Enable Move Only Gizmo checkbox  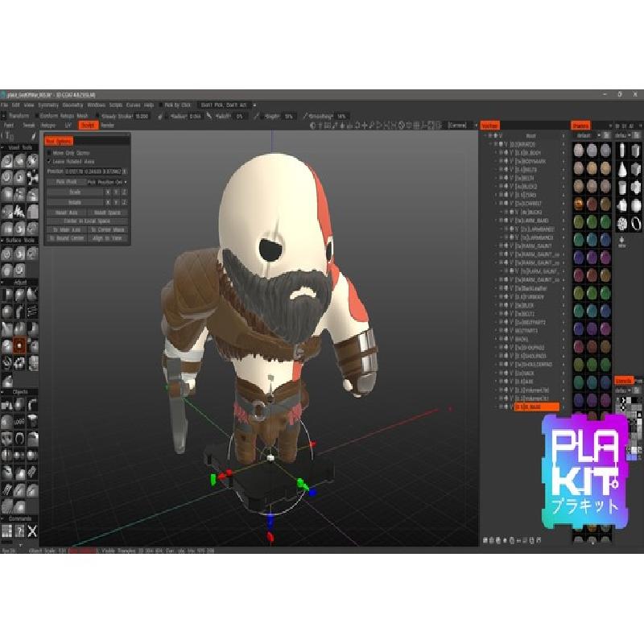point(49,153)
